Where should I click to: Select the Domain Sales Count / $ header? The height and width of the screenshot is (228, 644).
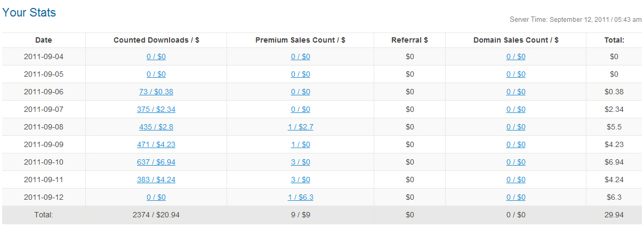point(516,40)
